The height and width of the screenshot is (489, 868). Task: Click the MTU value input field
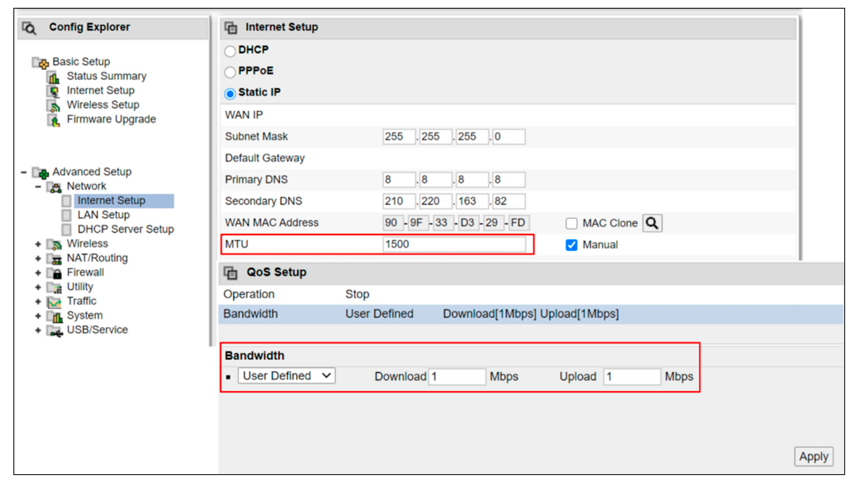454,244
